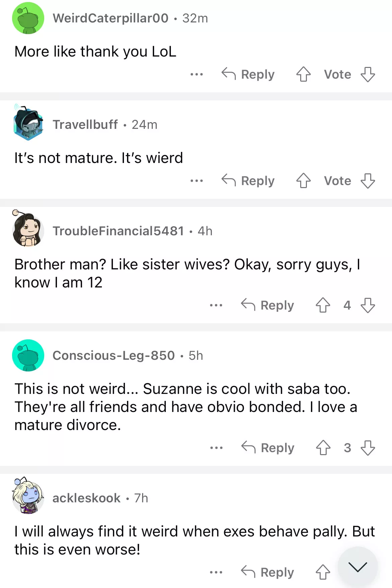Downvote Travellbuff's comment
392x588 pixels.
coord(368,181)
